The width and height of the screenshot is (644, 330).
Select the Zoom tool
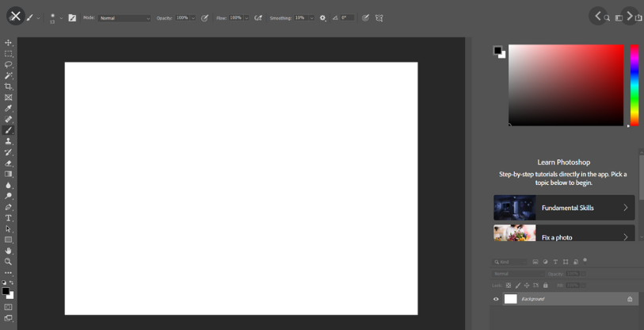tap(9, 261)
